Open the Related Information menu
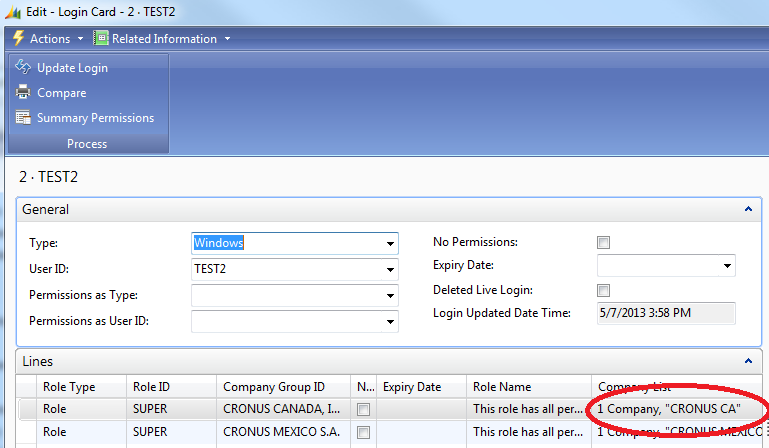The height and width of the screenshot is (448, 769). tap(164, 38)
